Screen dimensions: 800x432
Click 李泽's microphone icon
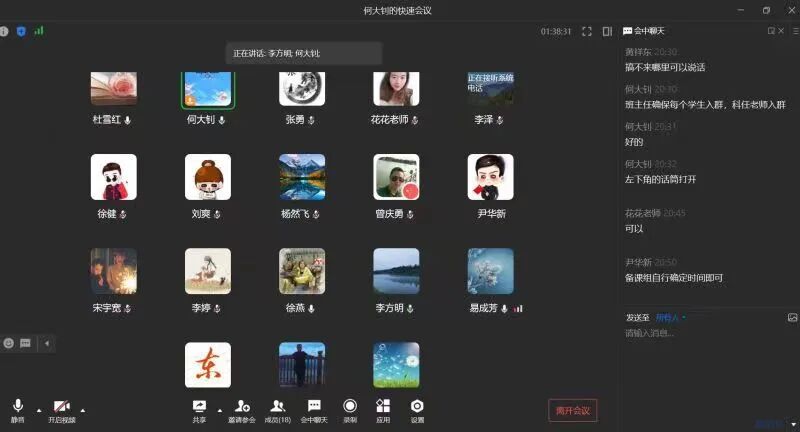pos(500,120)
